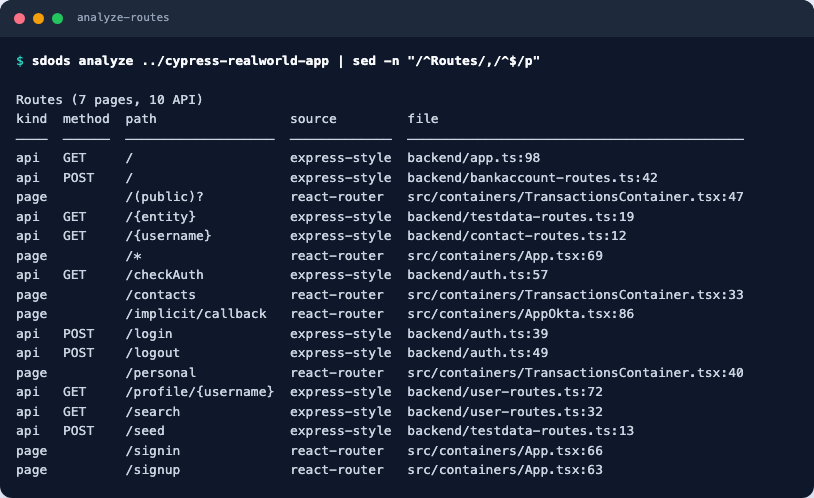Image resolution: width=814 pixels, height=498 pixels.
Task: Click express-style source in /seed row
Action: coord(341,430)
